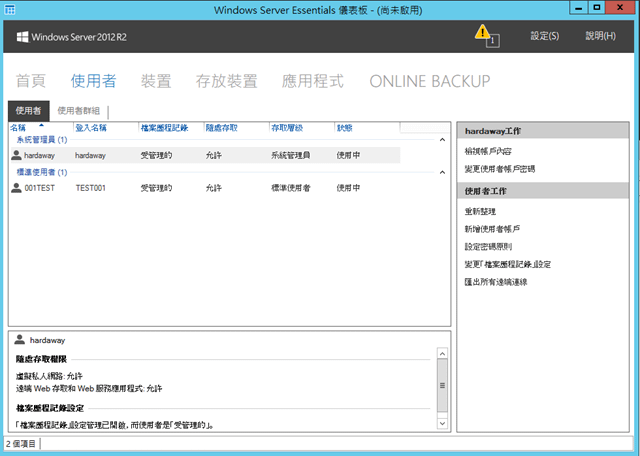Open 說明(H) help
This screenshot has height=456, width=640.
click(x=600, y=36)
